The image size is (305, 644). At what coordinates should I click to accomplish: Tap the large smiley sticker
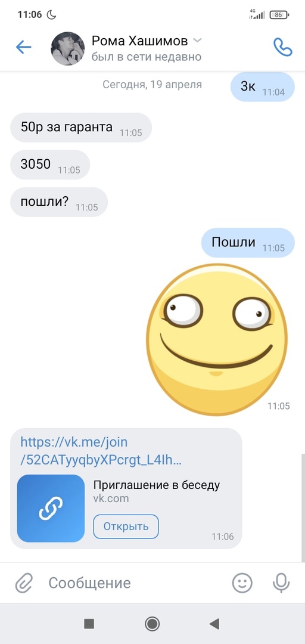click(217, 339)
